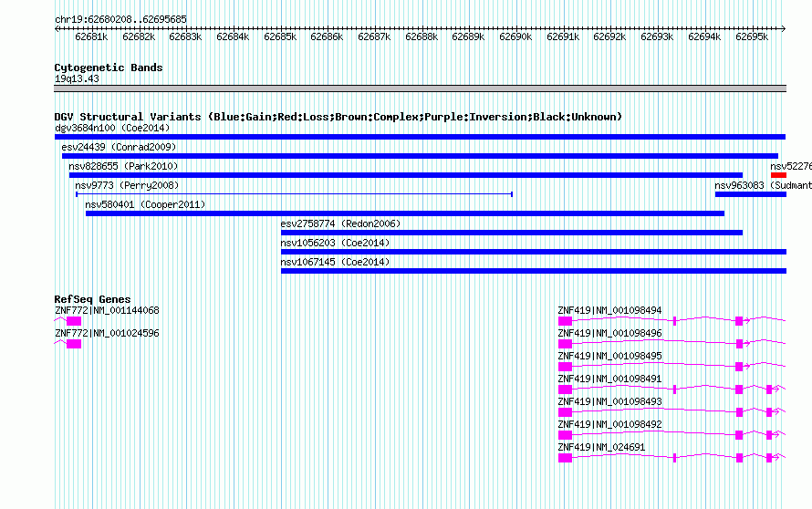The image size is (812, 509).
Task: Click first exon of ZNF419 NM_001098493
Action: [565, 412]
